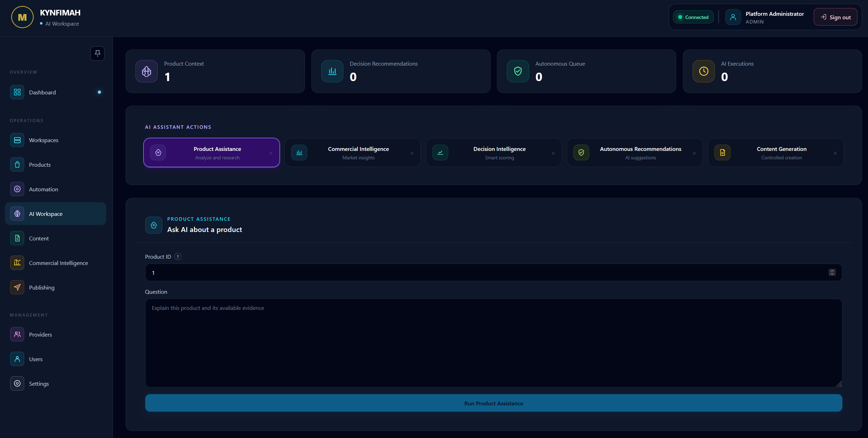This screenshot has width=868, height=438.
Task: Click the Autonomous Queue shield icon
Action: (x=518, y=71)
